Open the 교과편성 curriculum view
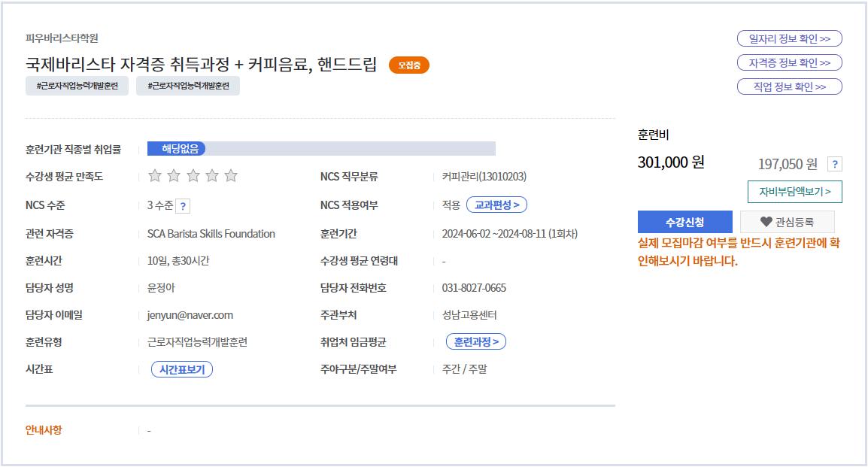Screen dimensions: 868x467 pyautogui.click(x=496, y=205)
